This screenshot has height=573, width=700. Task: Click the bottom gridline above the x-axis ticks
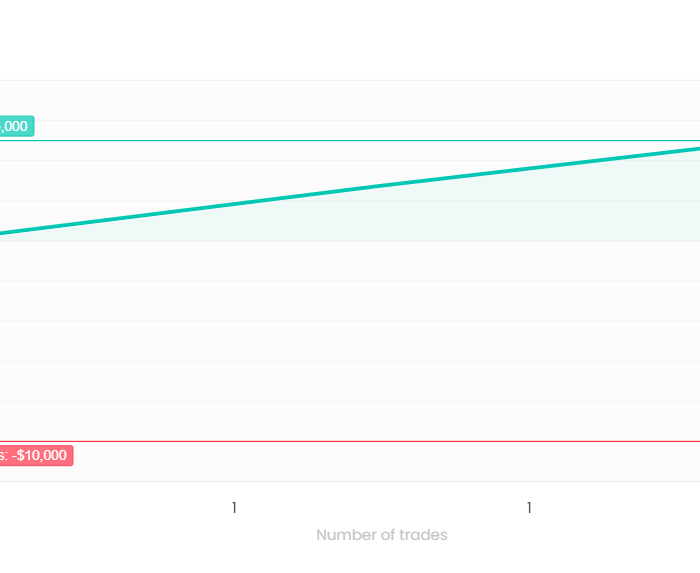350,482
